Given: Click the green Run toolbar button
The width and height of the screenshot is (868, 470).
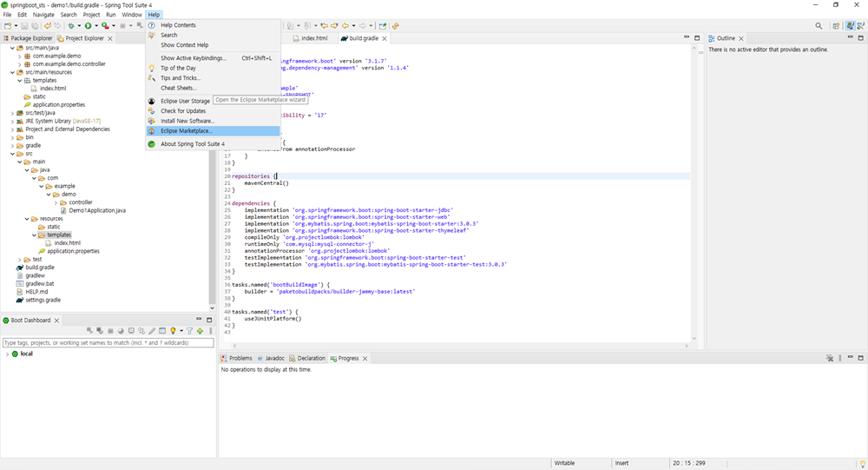Looking at the screenshot, I should point(88,25).
